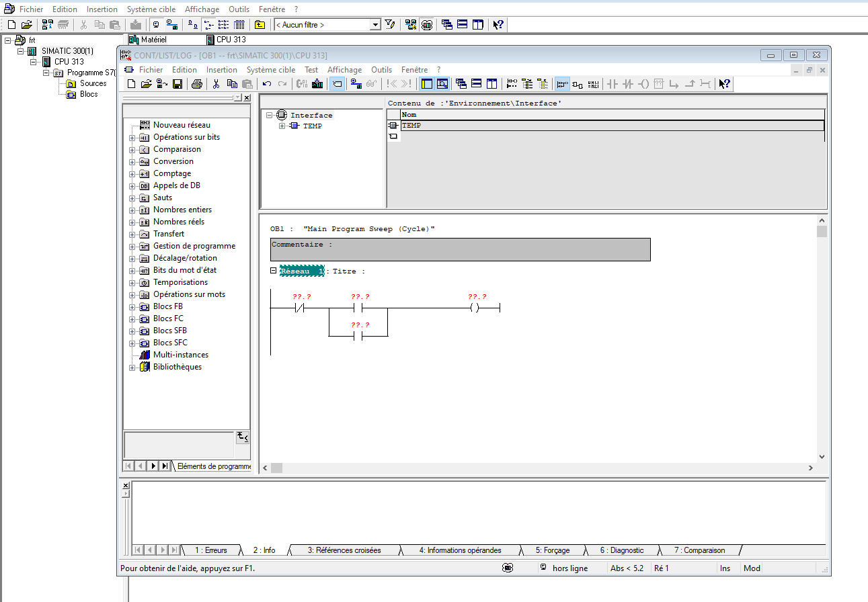Select the TEMP row in the interface table
Image resolution: width=868 pixels, height=602 pixels.
[x=612, y=126]
